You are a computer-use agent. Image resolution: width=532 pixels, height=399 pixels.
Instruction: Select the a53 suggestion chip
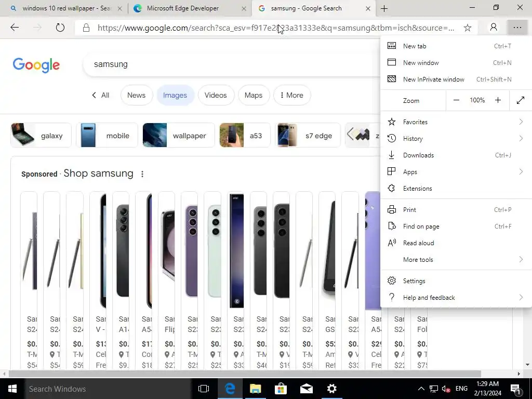(245, 136)
